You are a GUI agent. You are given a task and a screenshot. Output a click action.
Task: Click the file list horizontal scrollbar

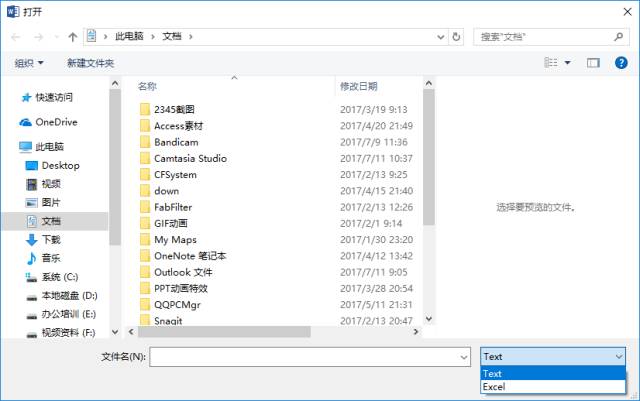coord(224,332)
